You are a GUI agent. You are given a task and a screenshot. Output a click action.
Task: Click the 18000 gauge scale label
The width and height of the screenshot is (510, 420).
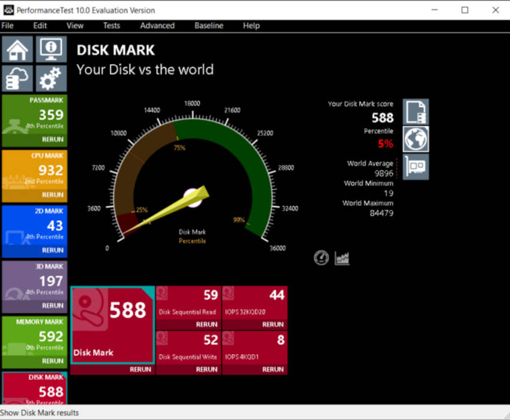pyautogui.click(x=193, y=104)
